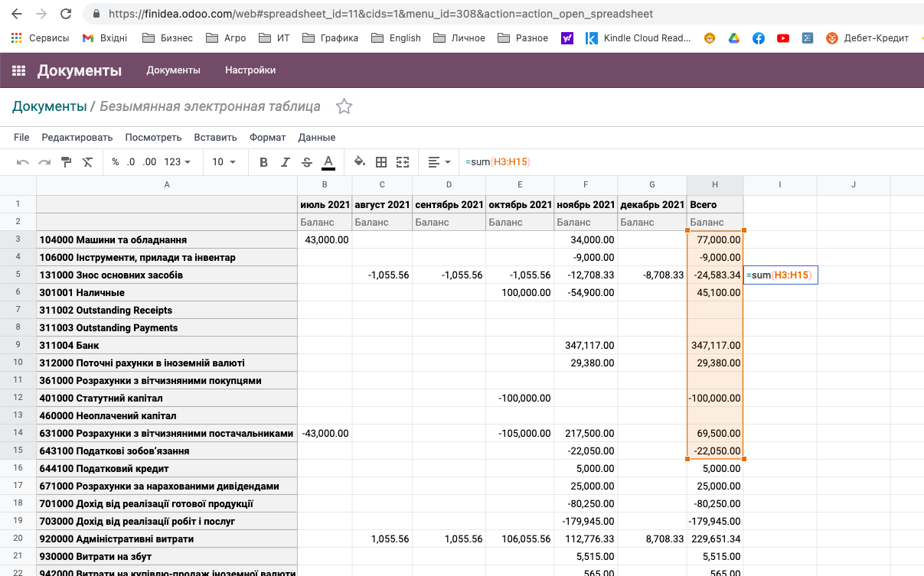Open the fill color bucket
Image resolution: width=924 pixels, height=576 pixels.
[360, 162]
